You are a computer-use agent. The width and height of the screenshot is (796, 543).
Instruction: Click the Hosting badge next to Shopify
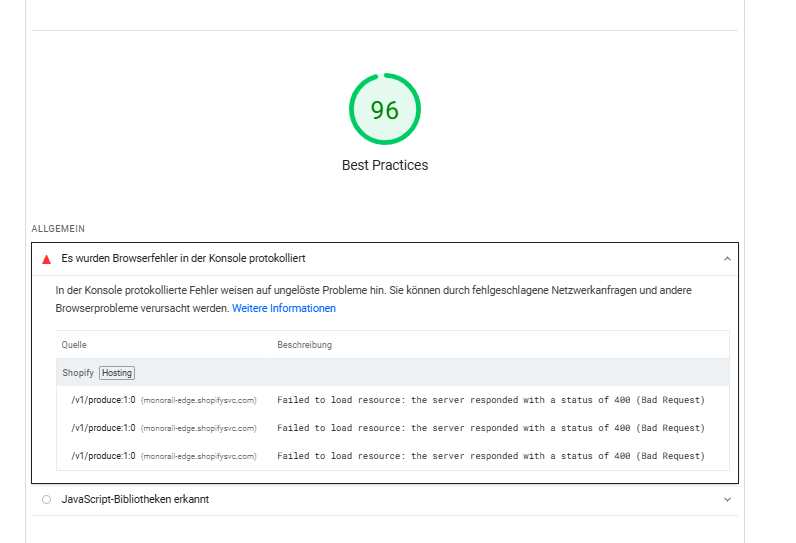pos(116,373)
